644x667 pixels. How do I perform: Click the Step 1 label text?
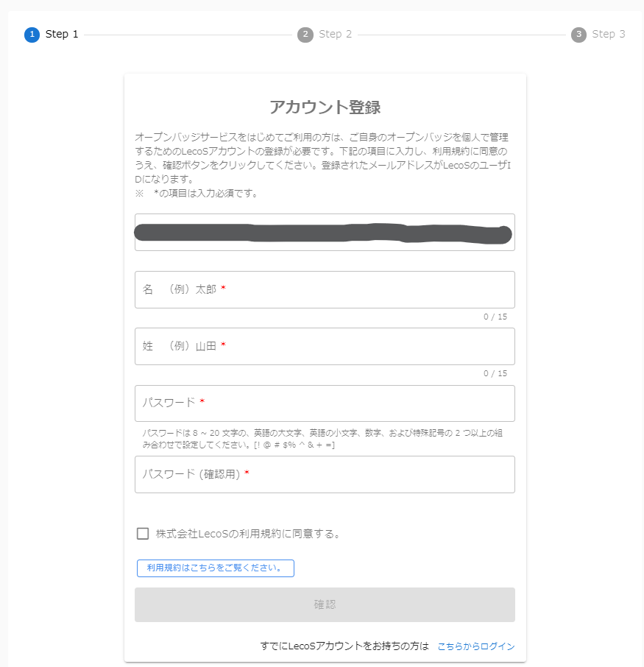[62, 34]
